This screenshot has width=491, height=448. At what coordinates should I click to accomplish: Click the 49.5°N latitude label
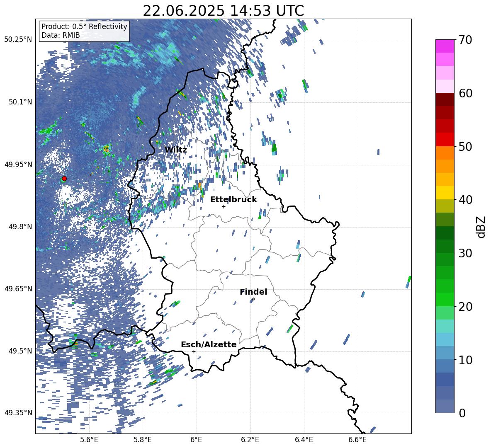coord(20,351)
